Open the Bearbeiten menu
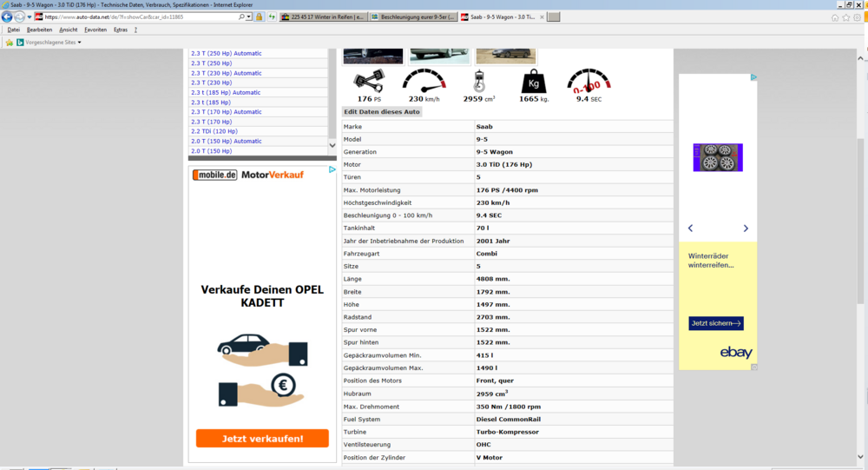 tap(39, 30)
